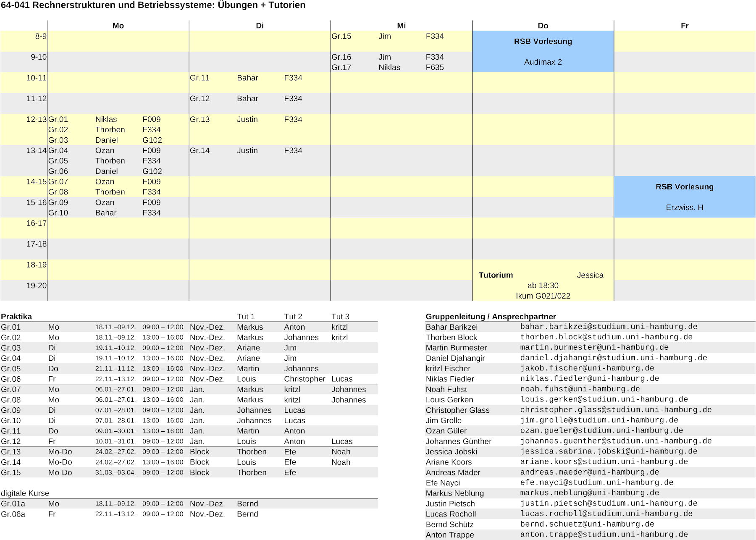Click the '19-20' time row label
The image size is (756, 540).
click(37, 286)
